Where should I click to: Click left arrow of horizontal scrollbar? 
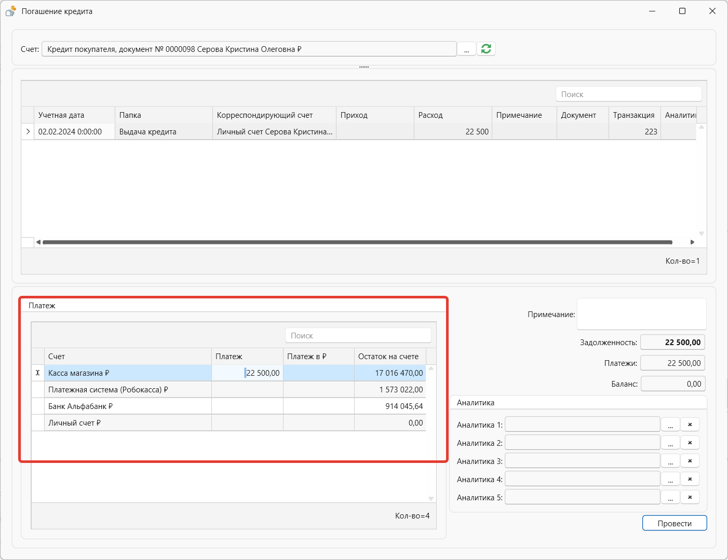38,242
